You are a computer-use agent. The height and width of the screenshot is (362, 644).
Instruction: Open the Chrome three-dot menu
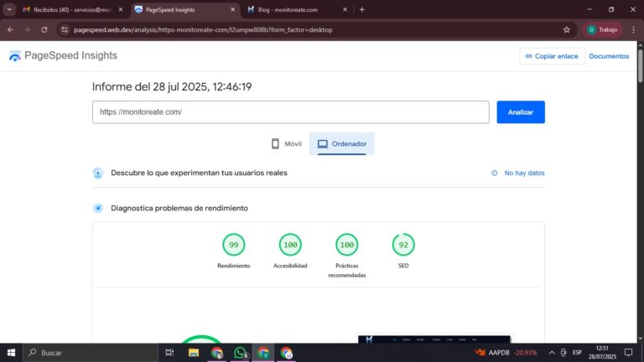(x=632, y=29)
